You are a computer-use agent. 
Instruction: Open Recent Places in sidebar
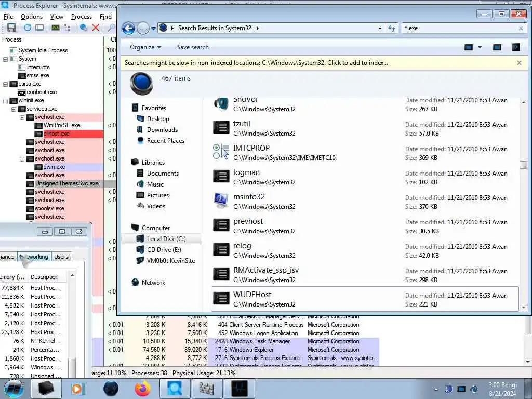166,140
